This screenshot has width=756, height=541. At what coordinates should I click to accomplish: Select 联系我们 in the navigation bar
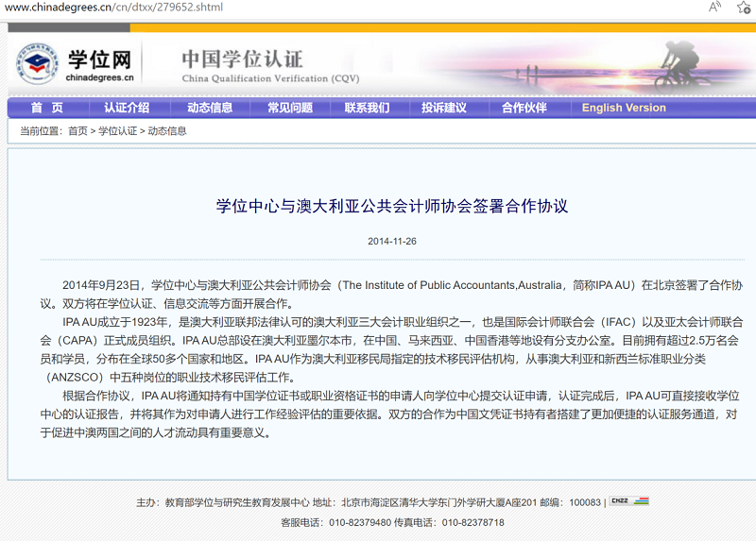367,108
